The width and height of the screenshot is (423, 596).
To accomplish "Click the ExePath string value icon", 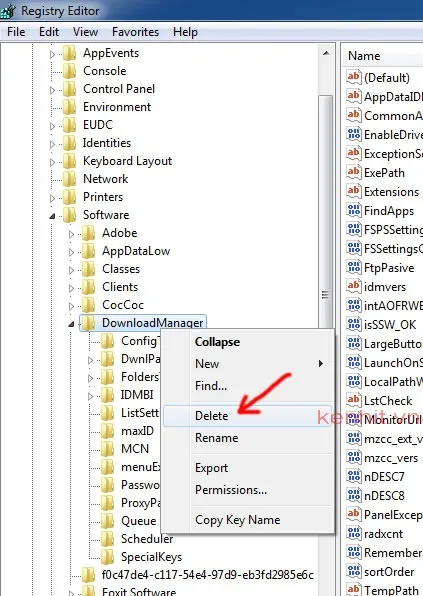I will (353, 172).
